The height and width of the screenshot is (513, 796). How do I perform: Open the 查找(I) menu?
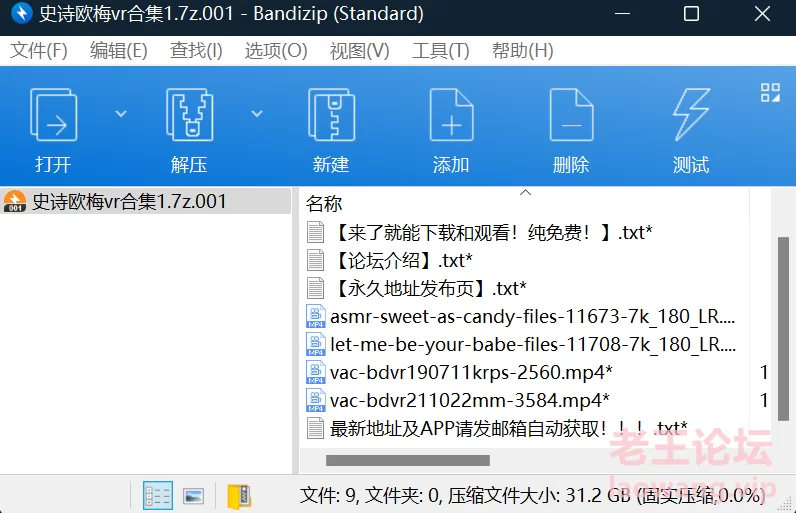tap(196, 51)
